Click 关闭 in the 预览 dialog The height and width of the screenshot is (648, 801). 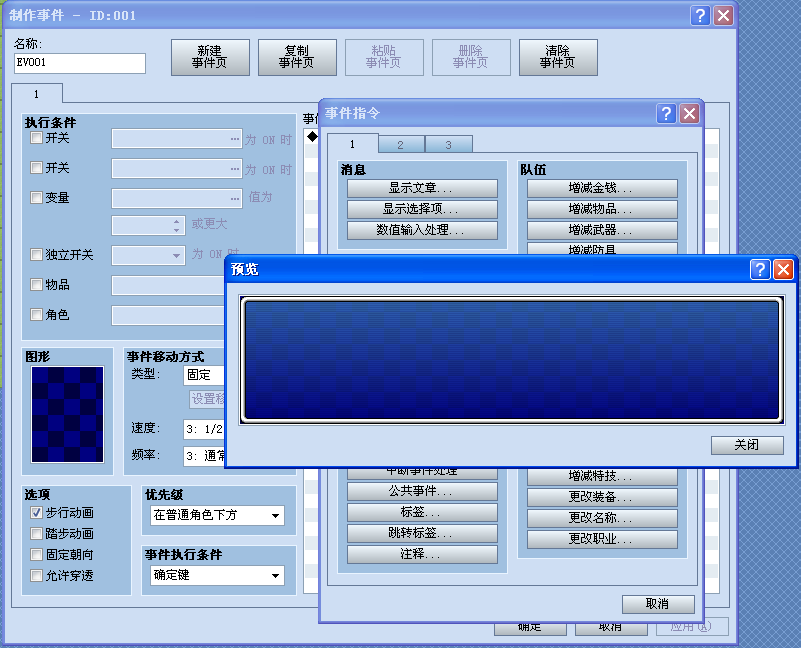point(747,445)
